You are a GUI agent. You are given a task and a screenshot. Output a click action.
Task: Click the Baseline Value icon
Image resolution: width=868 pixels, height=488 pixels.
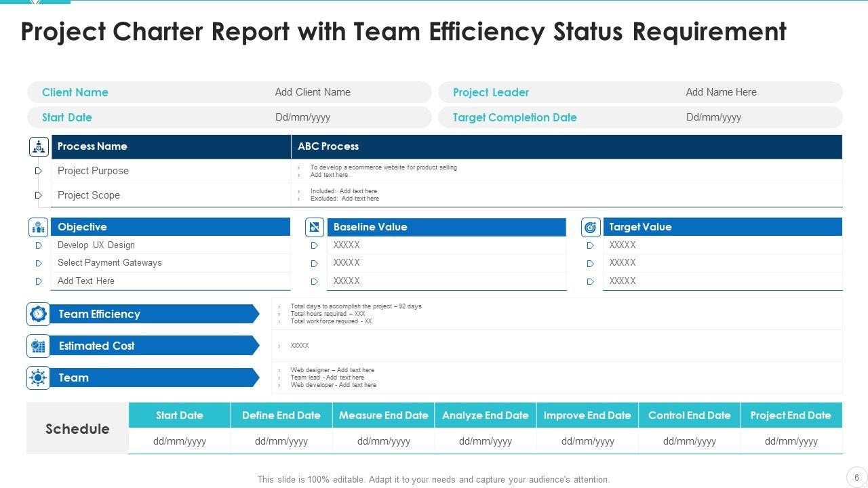315,227
